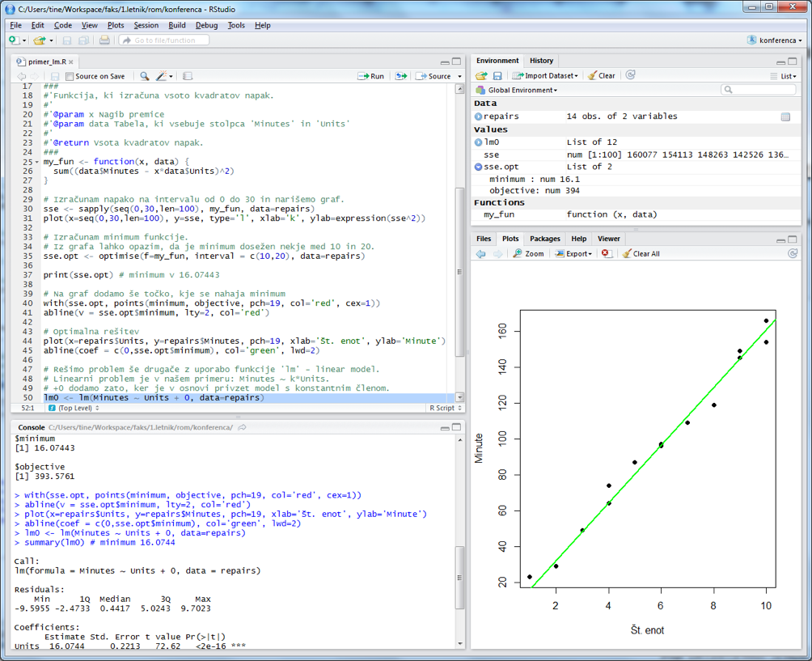Click the print icon in main toolbar
812x661 pixels.
[x=104, y=40]
